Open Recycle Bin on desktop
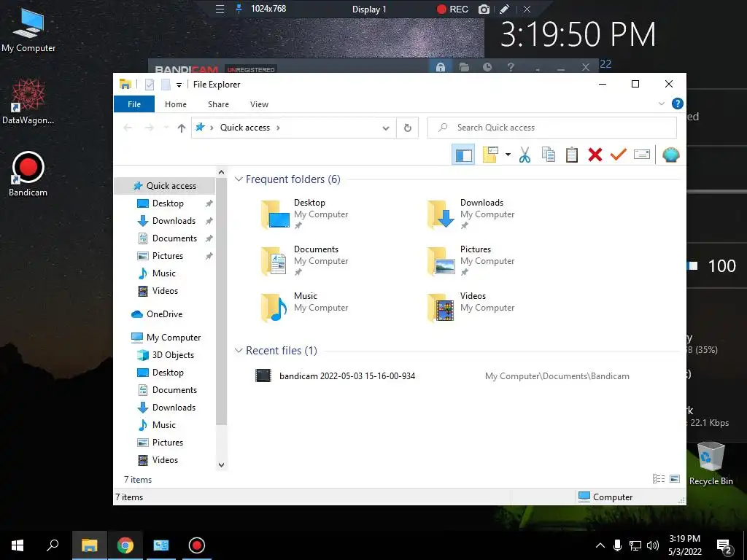Viewport: 747px width, 560px height. [x=711, y=463]
